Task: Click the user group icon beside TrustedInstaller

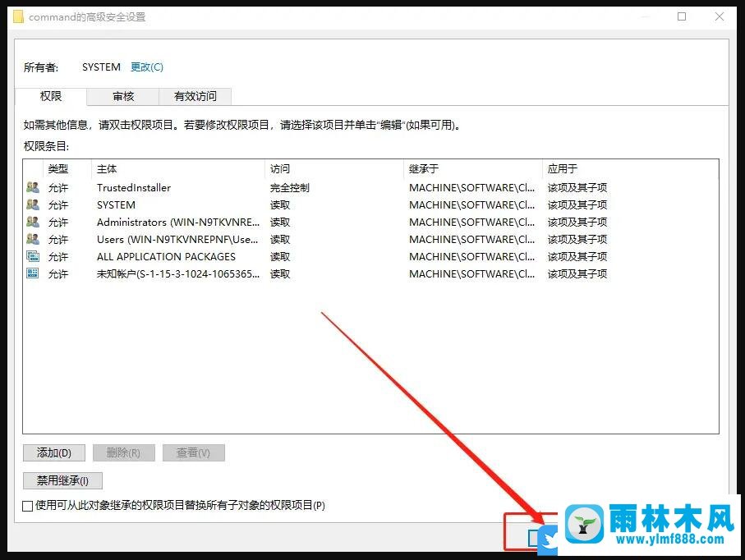Action: pos(33,187)
